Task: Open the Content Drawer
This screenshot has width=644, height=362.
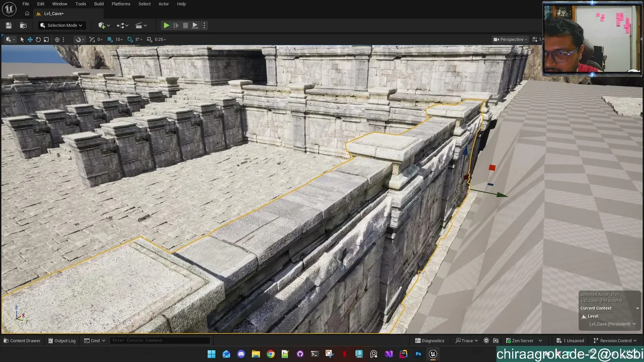Action: (22, 341)
